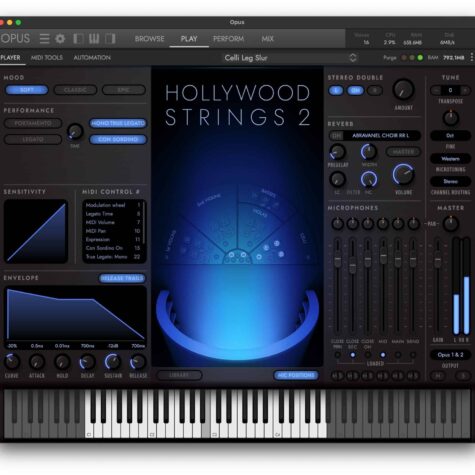This screenshot has width=475, height=475.
Task: Open the MIDI Tools sub-tab
Action: 47,58
